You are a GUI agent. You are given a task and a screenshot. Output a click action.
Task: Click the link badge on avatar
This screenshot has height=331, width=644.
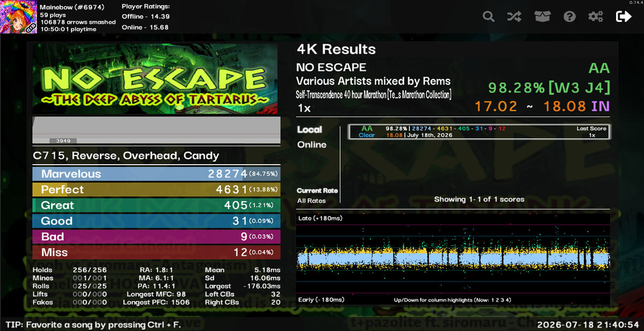(x=31, y=27)
